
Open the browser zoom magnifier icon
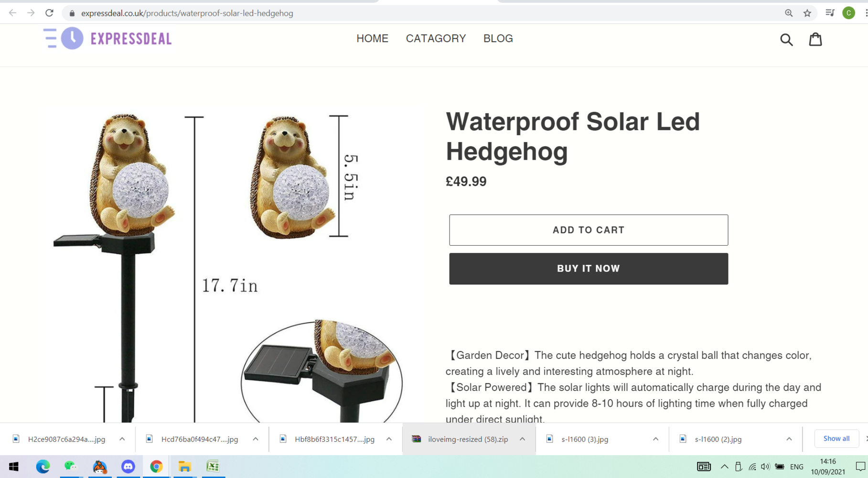(789, 13)
